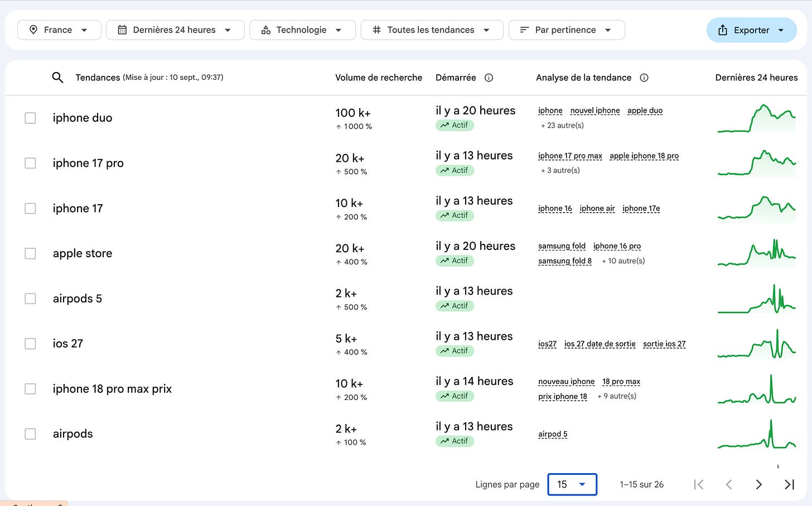Click the info icon next to Démarrée
This screenshot has height=506, width=812.
click(x=489, y=78)
